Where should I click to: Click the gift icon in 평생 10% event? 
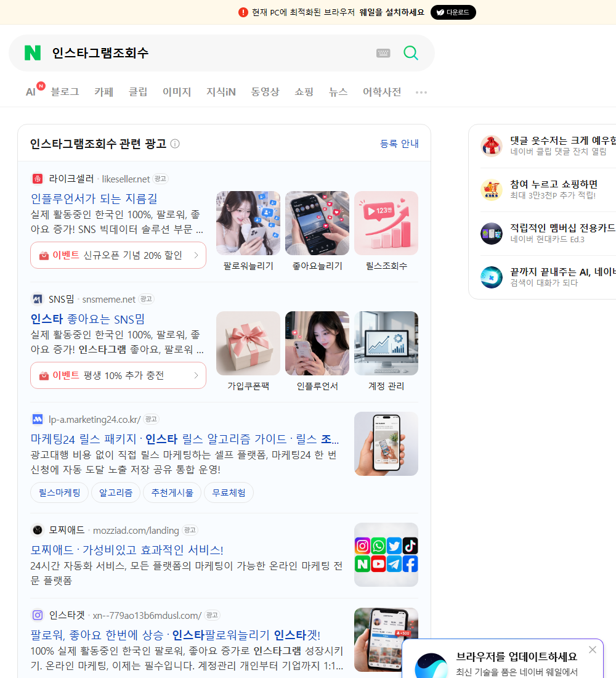tap(44, 376)
